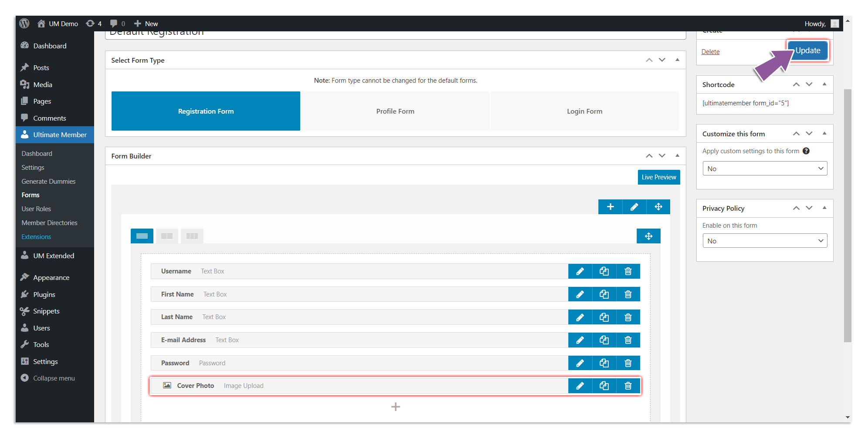
Task: Edit the Cover Photo field
Action: (x=580, y=386)
